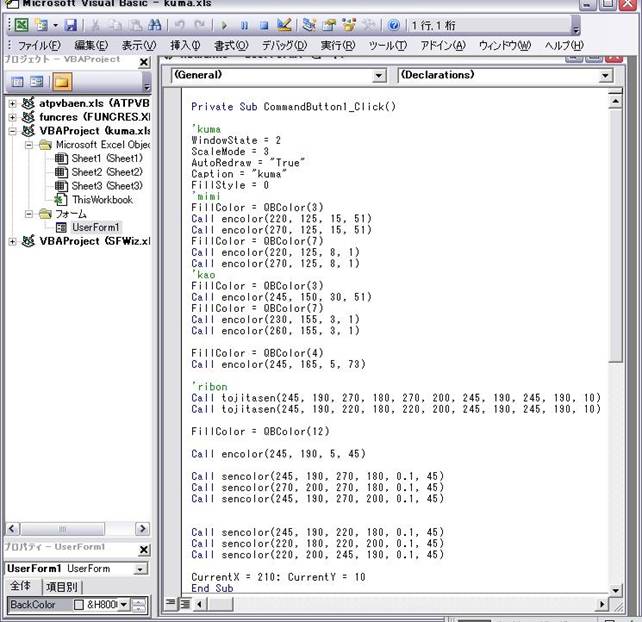Toggle Design Mode icon
The height and width of the screenshot is (622, 642).
(x=284, y=25)
